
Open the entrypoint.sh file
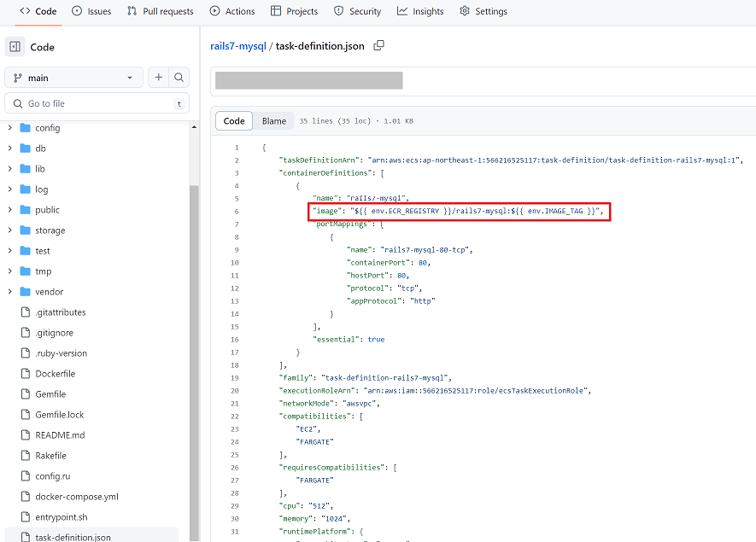click(62, 517)
